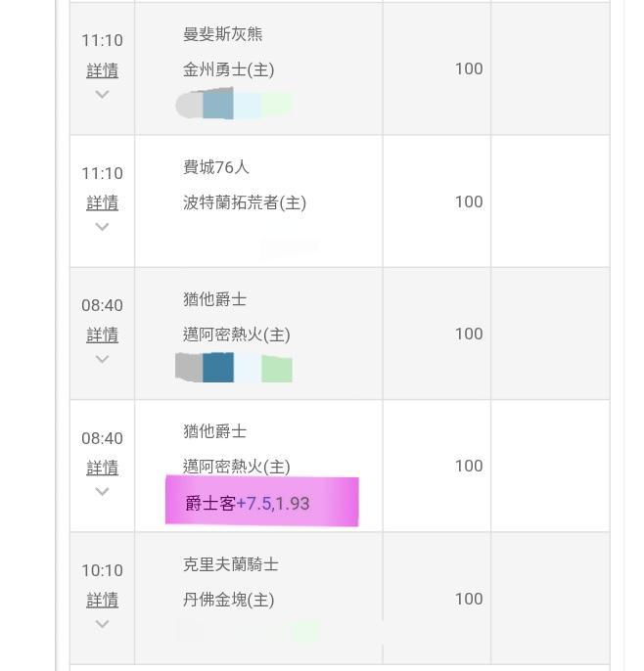Expand the chevron in the 費城76人 row
Image resolution: width=644 pixels, height=671 pixels.
[x=102, y=227]
